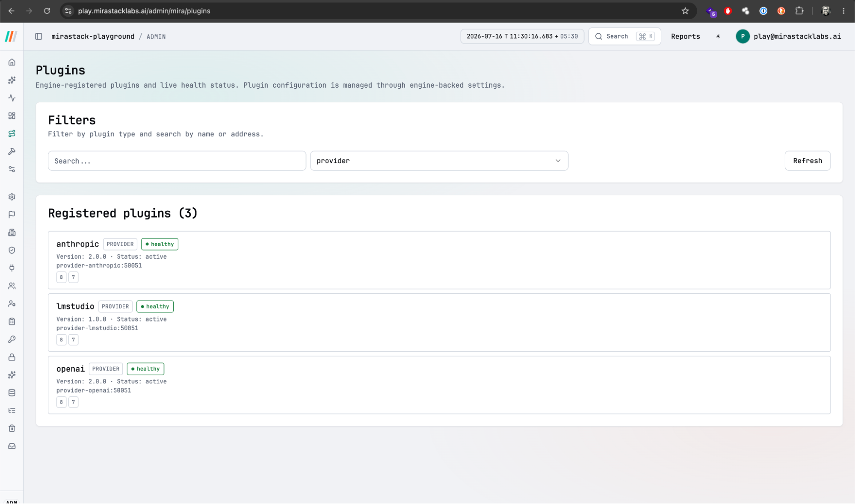Open the database icon in sidebar
Viewport: 855px width, 504px height.
(12, 393)
